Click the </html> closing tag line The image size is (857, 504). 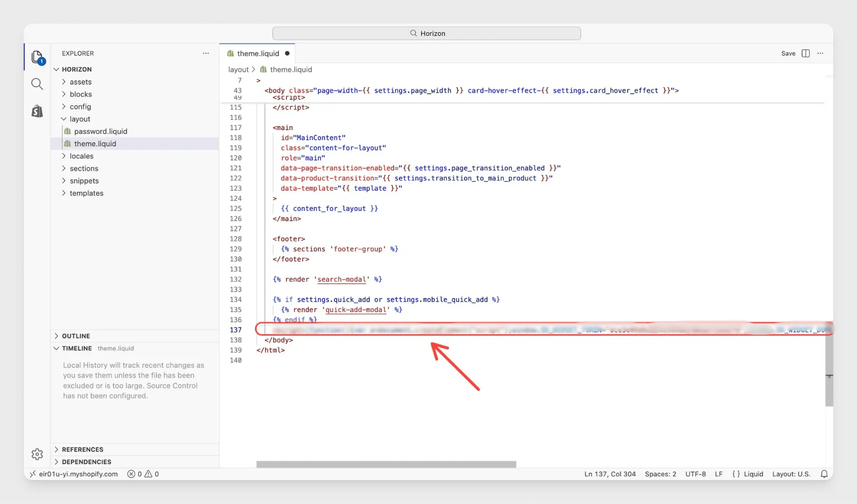(x=270, y=350)
